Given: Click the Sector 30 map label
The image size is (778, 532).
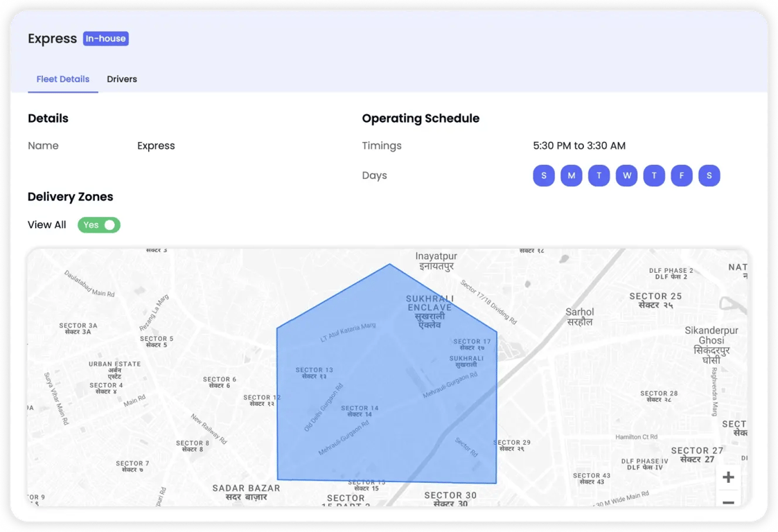Looking at the screenshot, I should coord(450,499).
